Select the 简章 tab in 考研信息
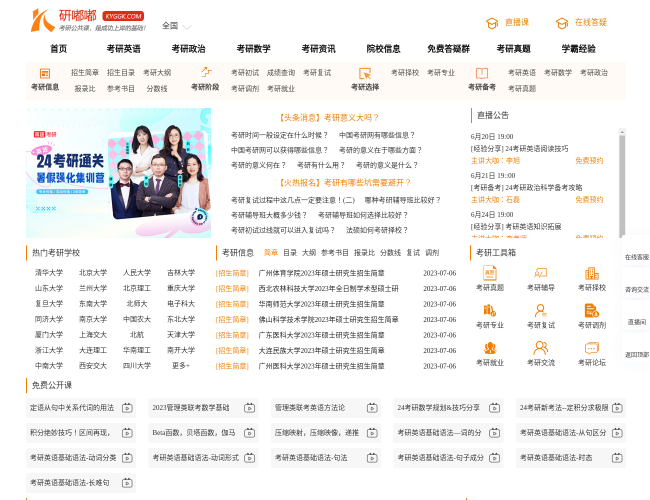The width and height of the screenshot is (650, 500). click(x=271, y=252)
